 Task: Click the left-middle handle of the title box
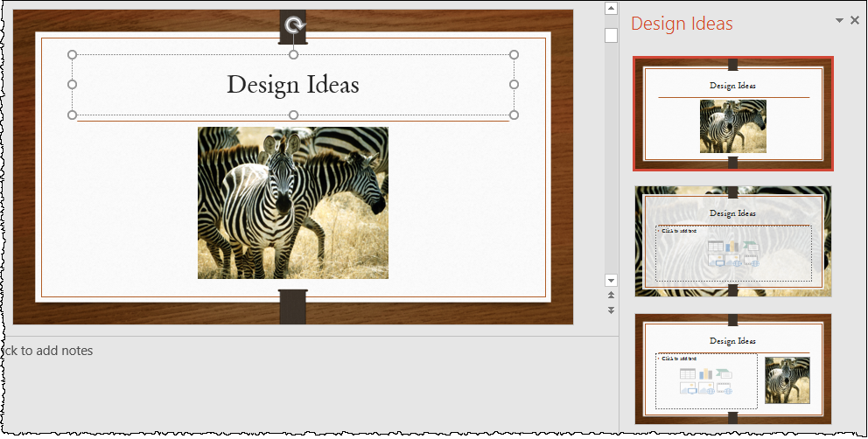pos(72,84)
